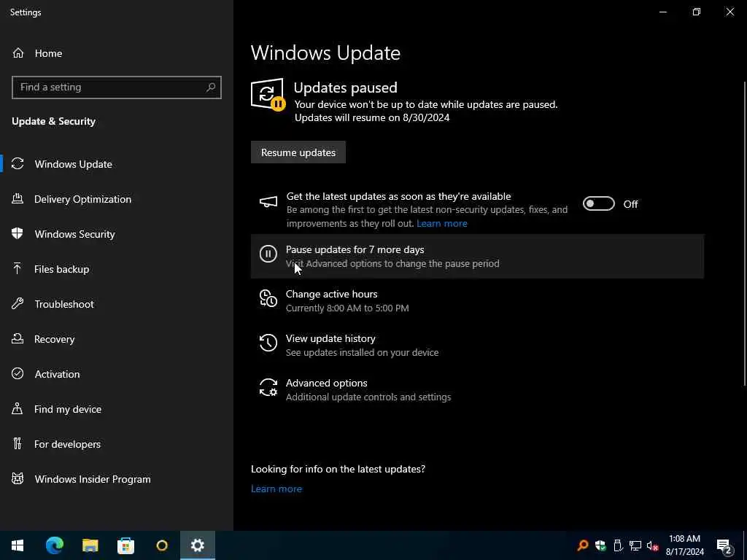Click Pause updates for 7 more days
Viewport: 747px width, 560px height.
point(477,256)
